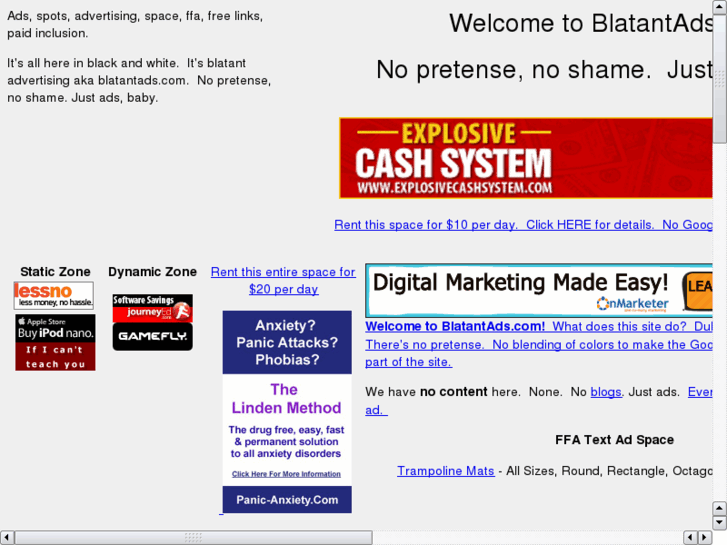Click the left arrow beside the horizontal scrollbar's right arrow
The width and height of the screenshot is (727, 545).
click(691, 537)
